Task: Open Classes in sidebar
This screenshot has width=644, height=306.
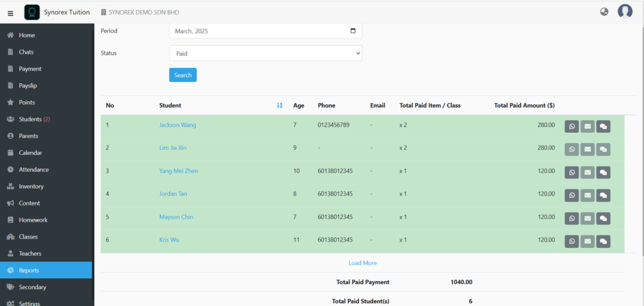Action: tap(46, 237)
